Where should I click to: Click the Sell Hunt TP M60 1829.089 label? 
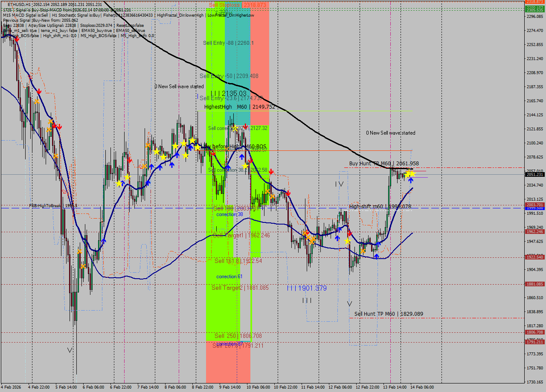[388, 313]
